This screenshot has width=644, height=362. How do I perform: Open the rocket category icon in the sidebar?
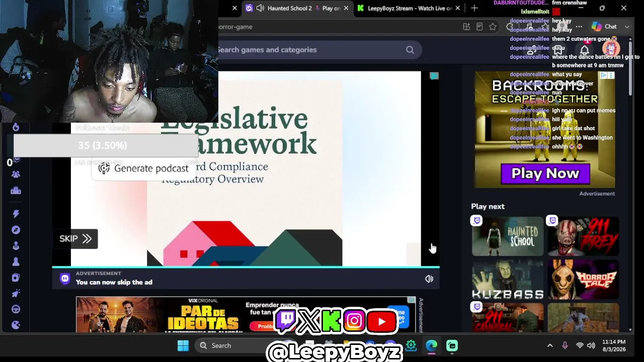pyautogui.click(x=16, y=294)
